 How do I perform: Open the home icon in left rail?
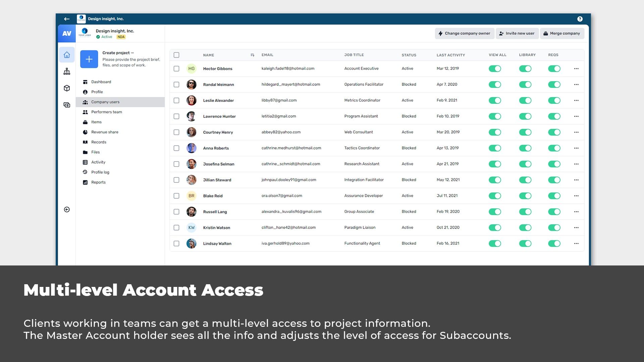tap(67, 55)
